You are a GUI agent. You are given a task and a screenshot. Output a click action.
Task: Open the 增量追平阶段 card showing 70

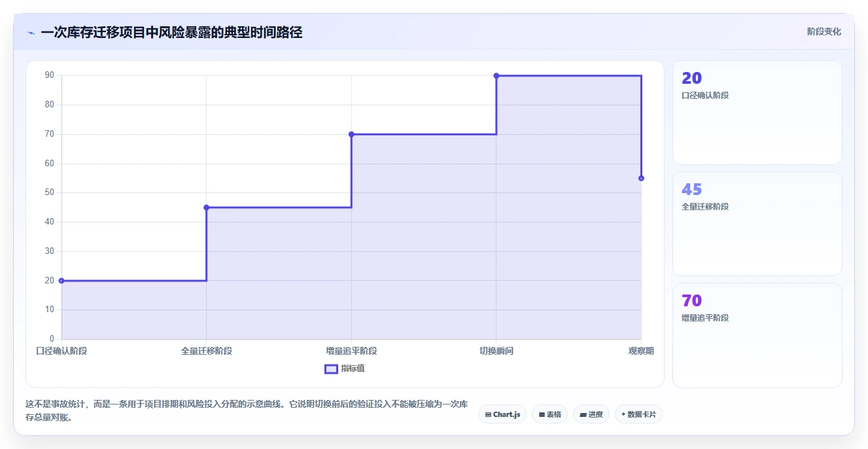[757, 335]
